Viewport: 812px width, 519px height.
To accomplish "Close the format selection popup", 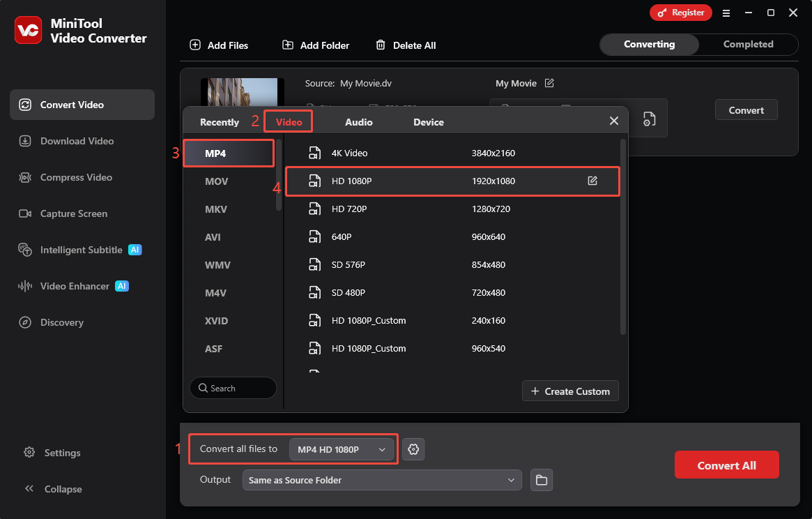I will coord(614,121).
